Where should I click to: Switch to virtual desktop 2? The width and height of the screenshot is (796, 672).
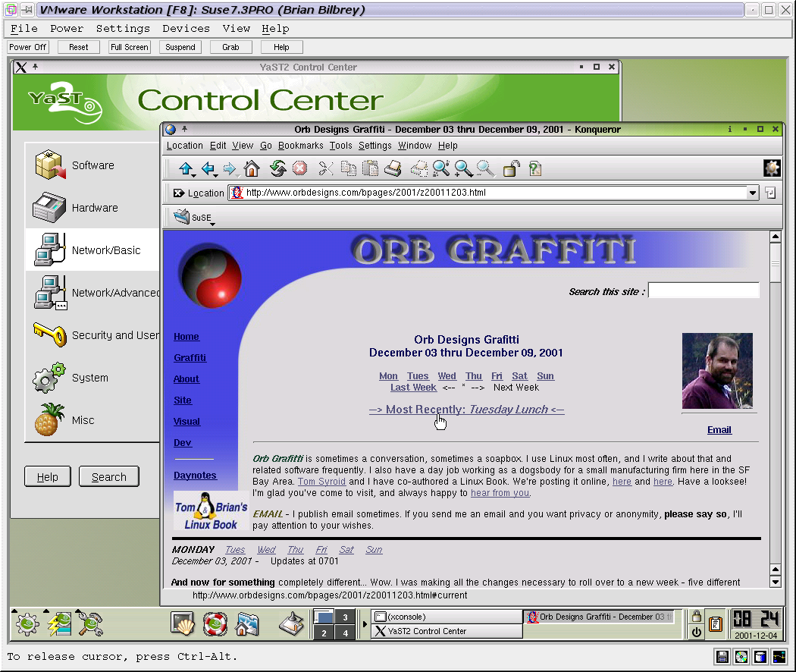[324, 633]
